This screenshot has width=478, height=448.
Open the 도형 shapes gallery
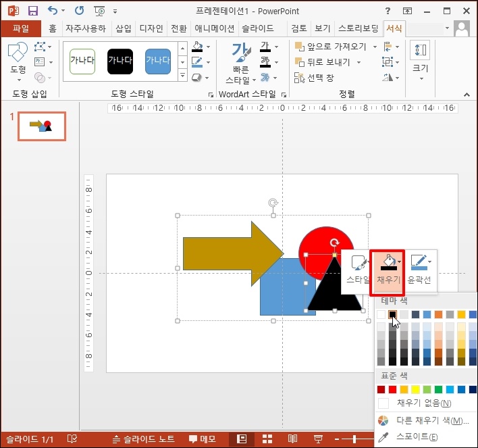[x=18, y=61]
